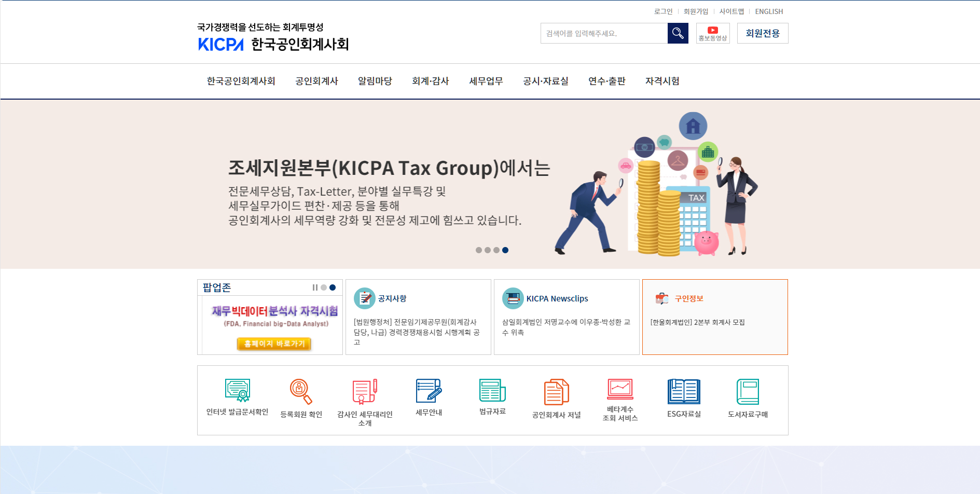Open 법규자료 newspaper icon
The height and width of the screenshot is (494, 980).
[492, 390]
